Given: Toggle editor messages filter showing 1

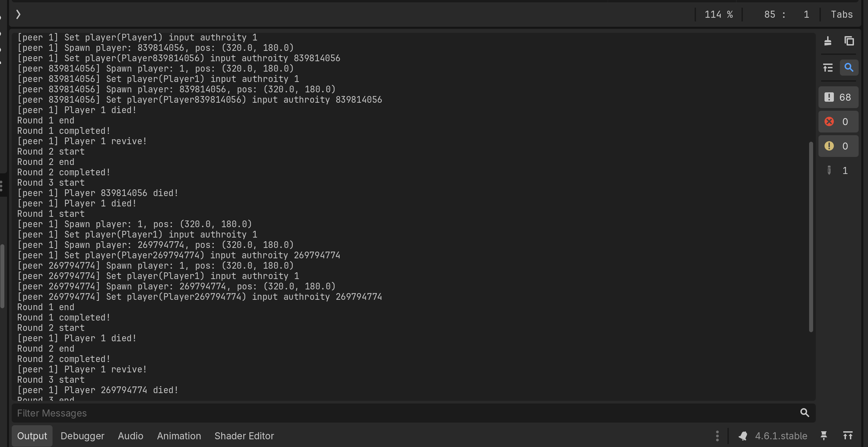Looking at the screenshot, I should [x=838, y=170].
